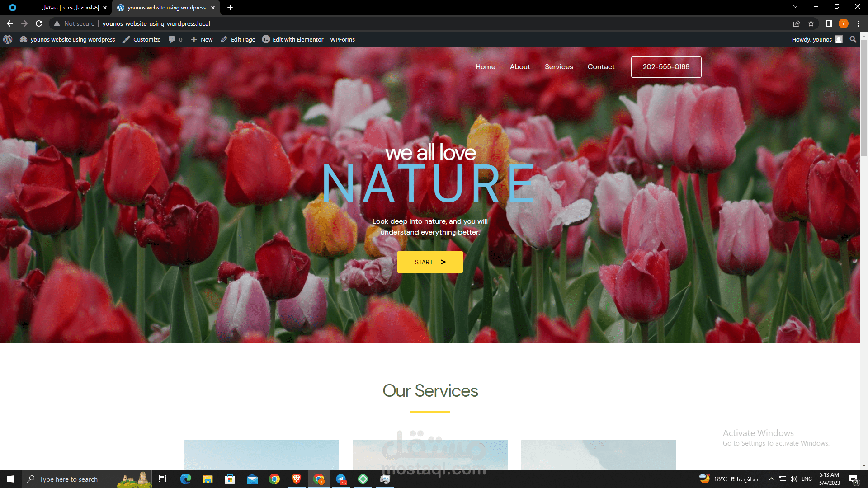Open Telegram from taskbar
Screen dimensions: 868x488
[x=341, y=479]
